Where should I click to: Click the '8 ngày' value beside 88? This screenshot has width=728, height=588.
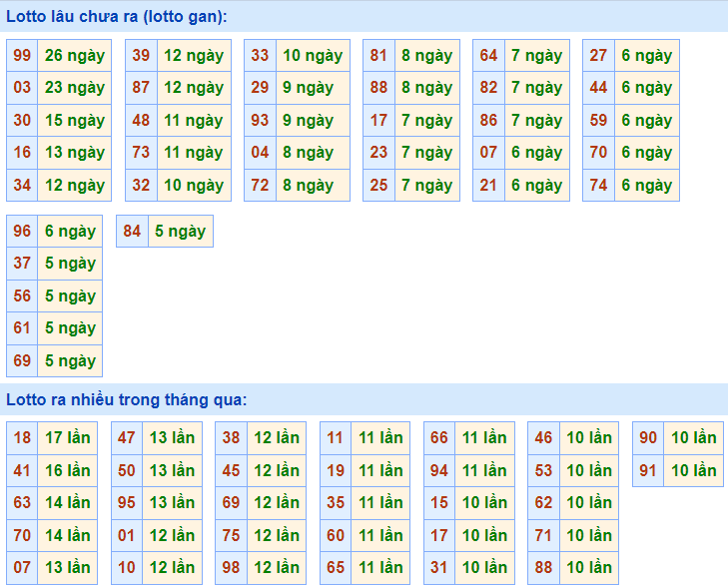[x=427, y=87]
